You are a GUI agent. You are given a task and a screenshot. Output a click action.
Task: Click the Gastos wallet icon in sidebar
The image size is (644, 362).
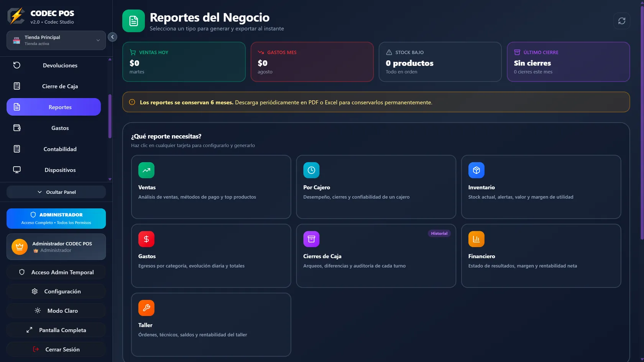click(17, 128)
